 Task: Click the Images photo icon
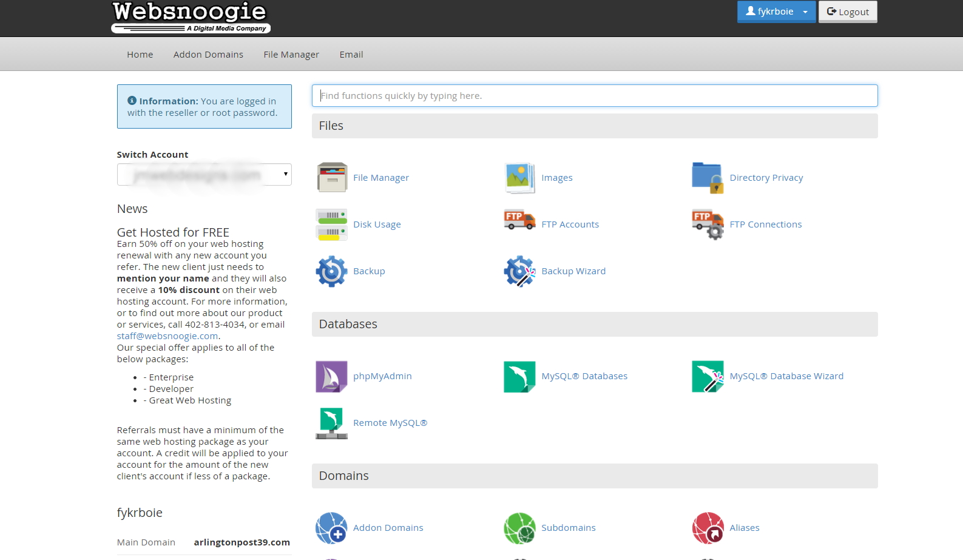point(519,177)
